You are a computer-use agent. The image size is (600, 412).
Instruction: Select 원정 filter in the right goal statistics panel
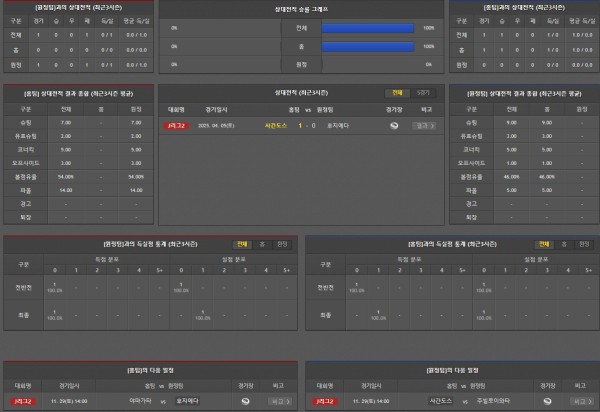coord(582,243)
